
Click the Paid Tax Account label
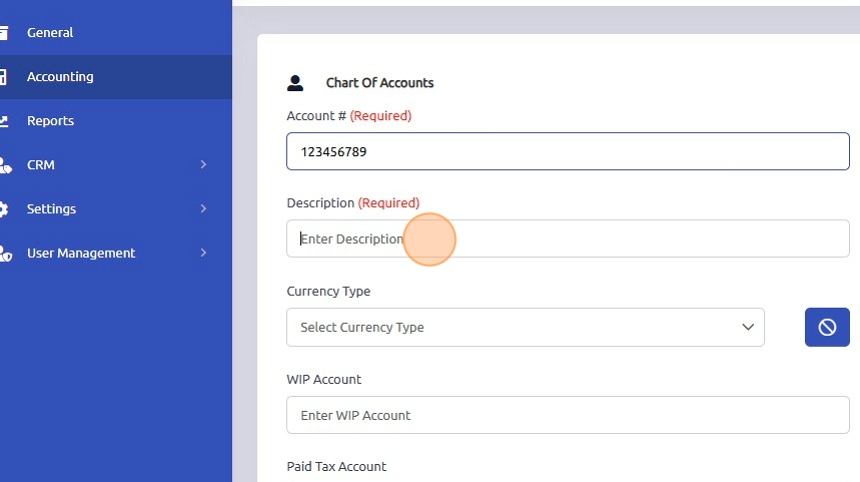[336, 467]
